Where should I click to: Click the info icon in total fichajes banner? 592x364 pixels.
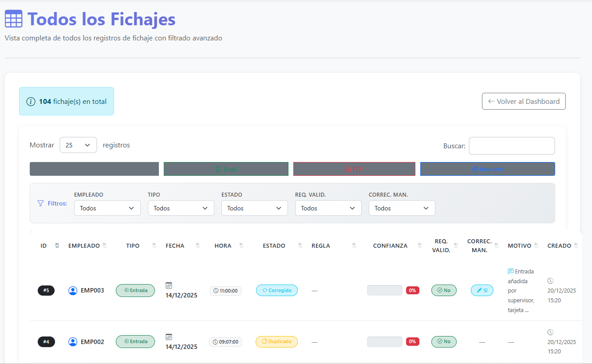pos(31,102)
